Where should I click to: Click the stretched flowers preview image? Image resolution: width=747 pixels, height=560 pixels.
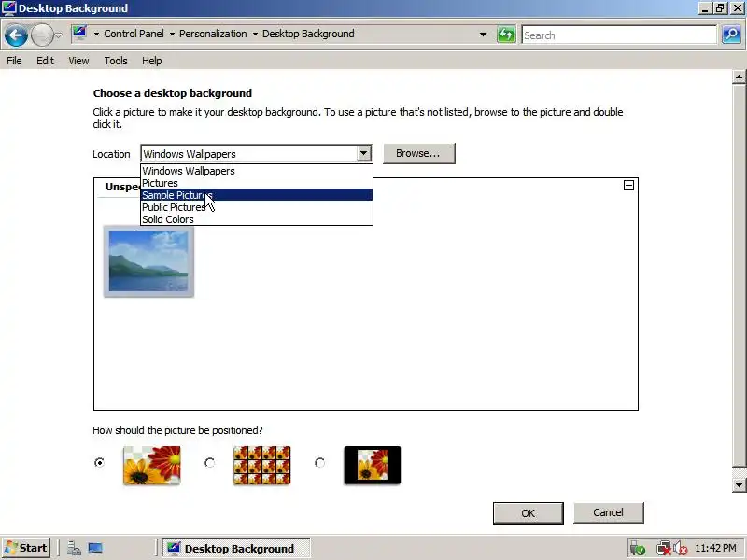click(x=151, y=465)
